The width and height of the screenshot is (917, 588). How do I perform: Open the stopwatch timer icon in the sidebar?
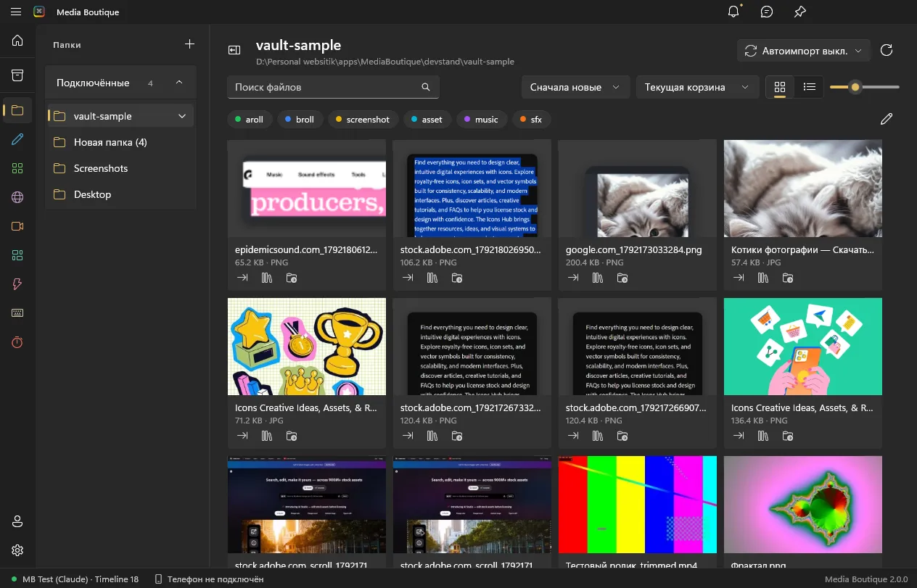point(17,342)
